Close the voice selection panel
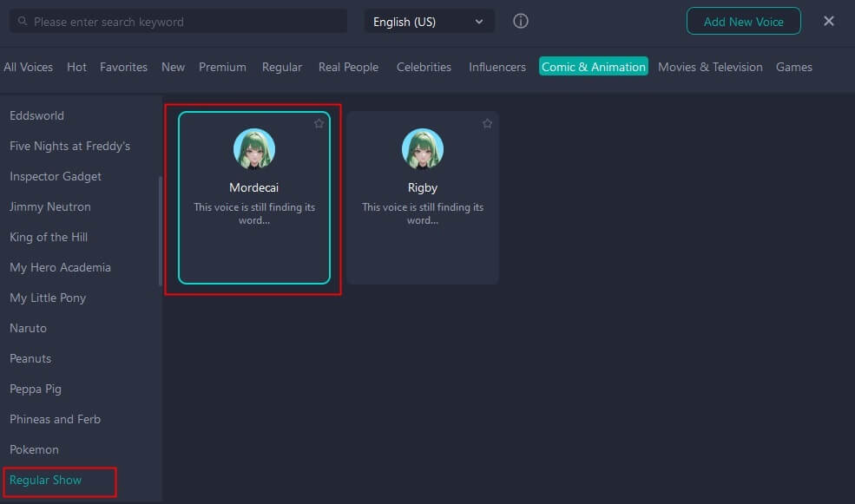Viewport: 855px width, 504px height. point(829,22)
